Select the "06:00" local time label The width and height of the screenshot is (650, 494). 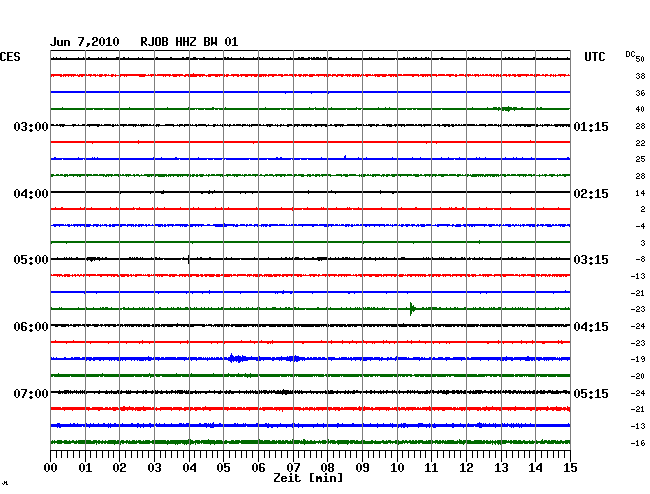[x=31, y=327]
